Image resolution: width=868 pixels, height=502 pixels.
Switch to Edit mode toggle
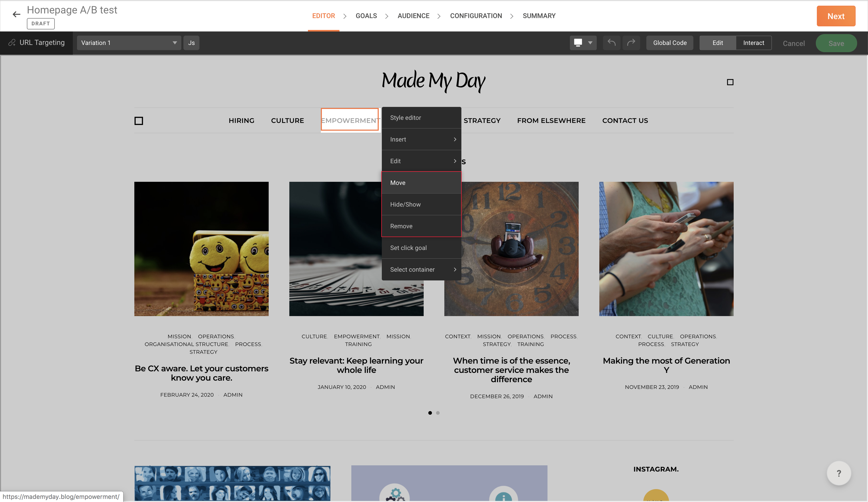tap(717, 43)
